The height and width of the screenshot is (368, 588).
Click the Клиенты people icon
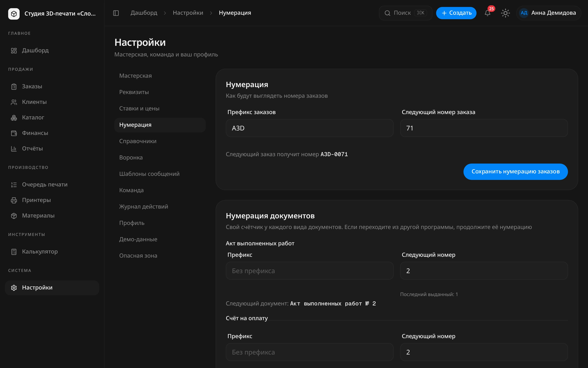point(14,102)
